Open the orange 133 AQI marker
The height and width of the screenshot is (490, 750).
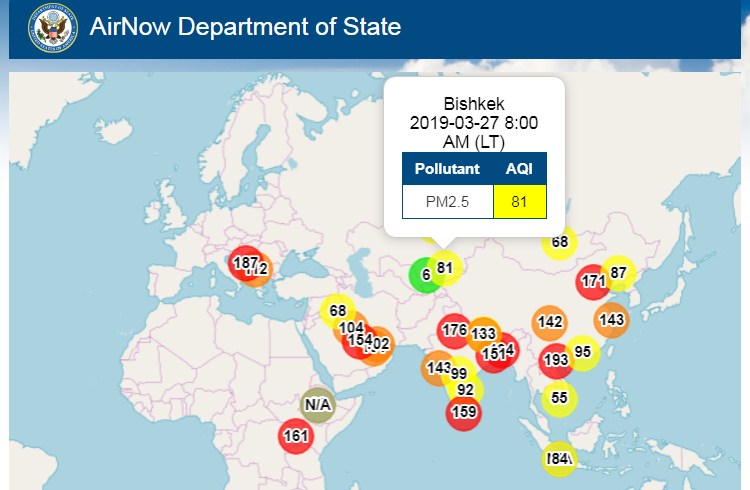point(484,333)
